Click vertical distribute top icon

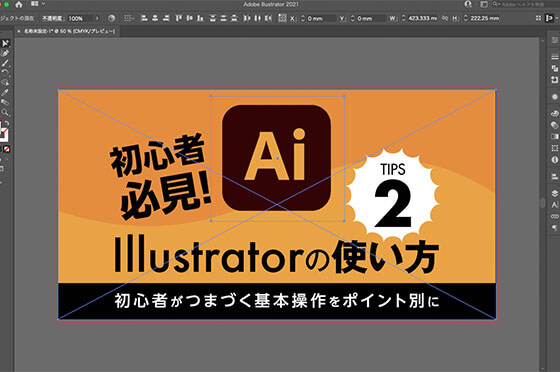coord(213,18)
